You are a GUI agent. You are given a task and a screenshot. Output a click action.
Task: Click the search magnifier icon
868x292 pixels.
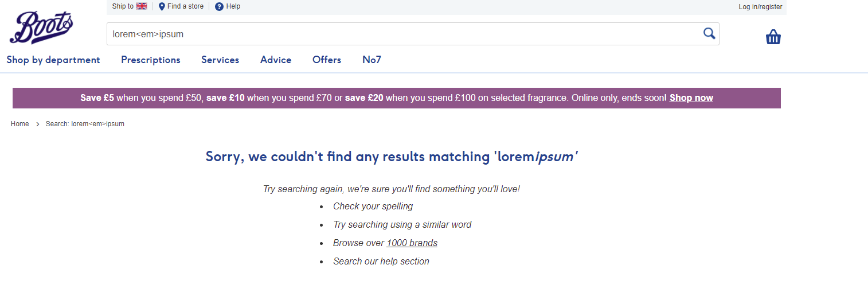click(x=709, y=33)
